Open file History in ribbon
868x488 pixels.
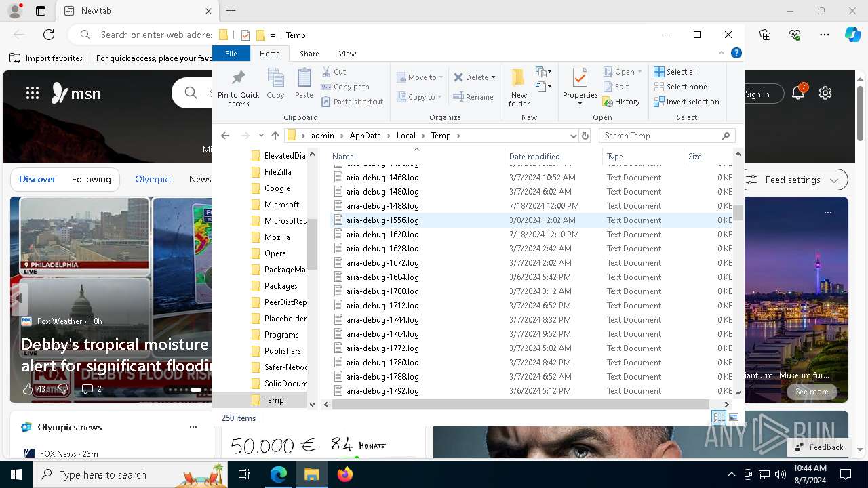tap(621, 102)
